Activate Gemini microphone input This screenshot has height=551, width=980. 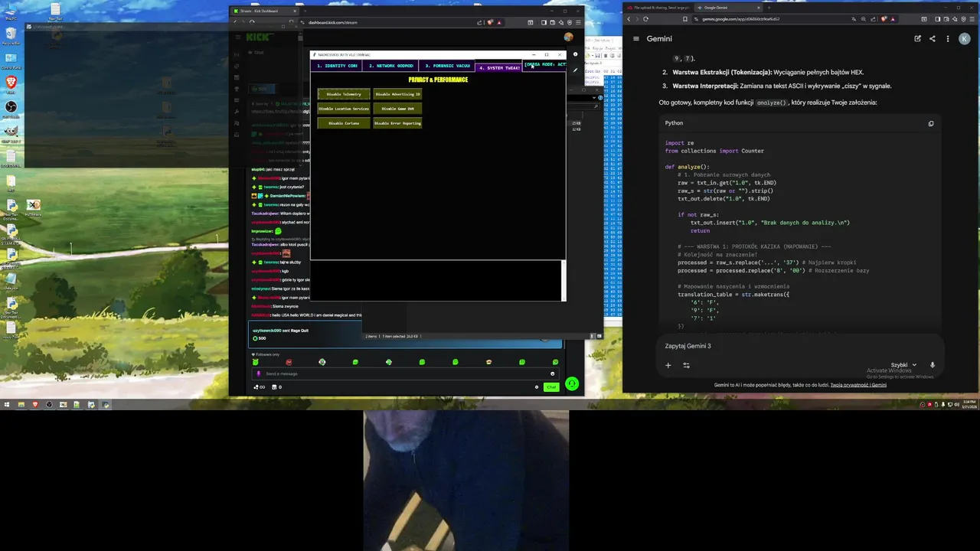click(933, 365)
